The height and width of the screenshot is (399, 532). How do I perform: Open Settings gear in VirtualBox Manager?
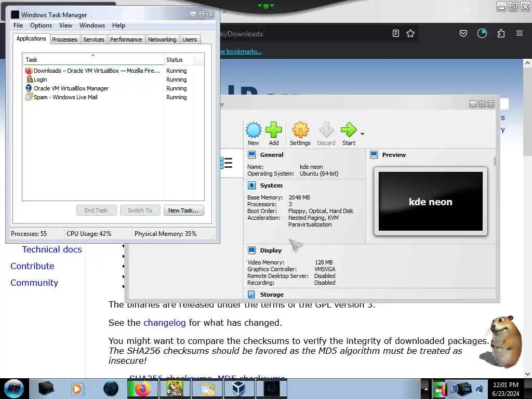(300, 130)
